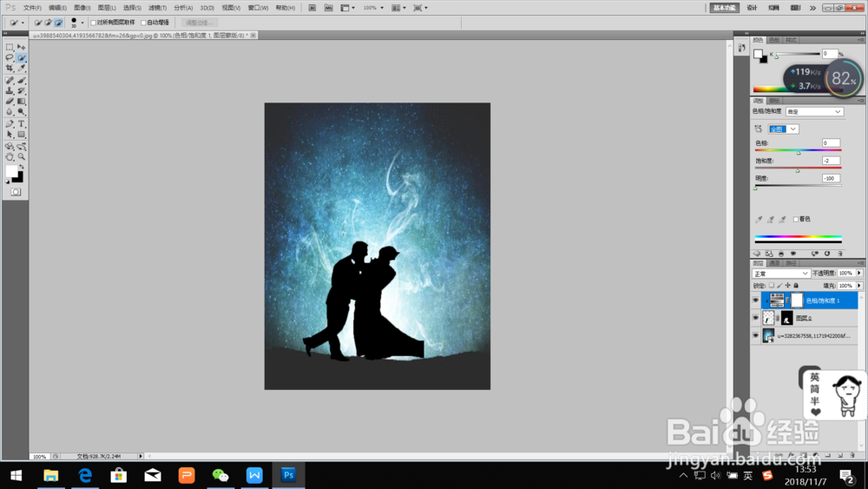
Task: Open the Arrange Documents dropdown
Action: point(399,8)
